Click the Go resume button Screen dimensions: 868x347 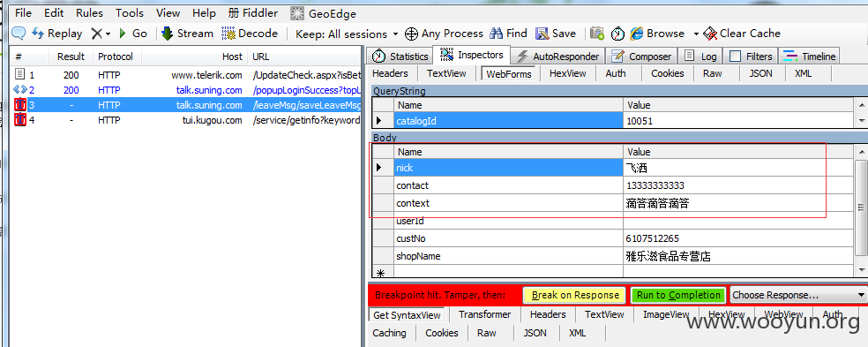(x=133, y=34)
